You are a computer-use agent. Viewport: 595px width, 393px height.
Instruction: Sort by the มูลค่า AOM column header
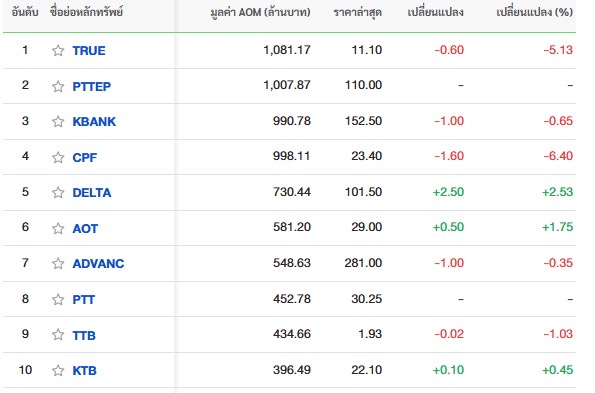(x=260, y=13)
